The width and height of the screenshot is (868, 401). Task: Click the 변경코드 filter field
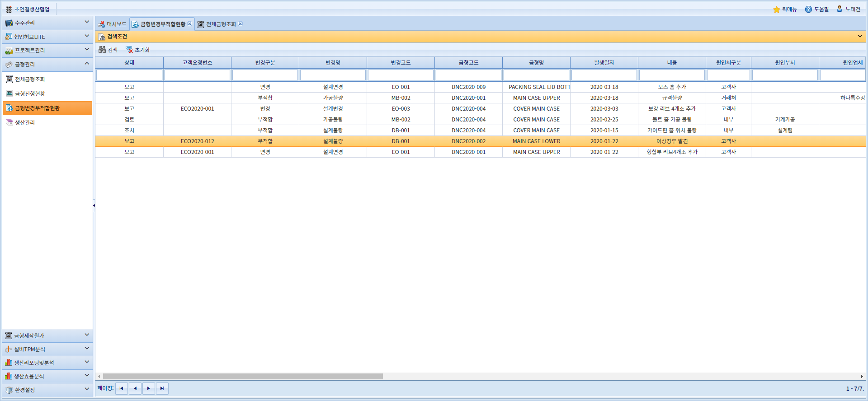(401, 75)
